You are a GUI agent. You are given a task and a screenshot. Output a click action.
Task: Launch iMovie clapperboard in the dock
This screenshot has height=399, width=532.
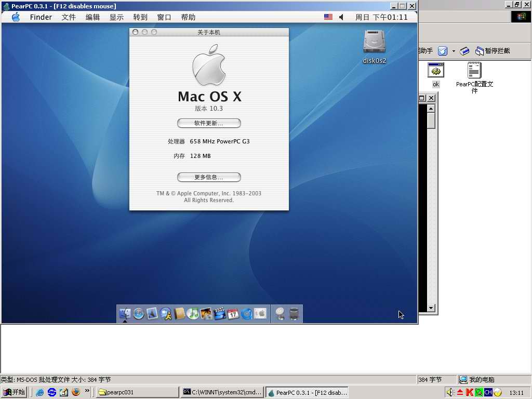[x=220, y=314]
